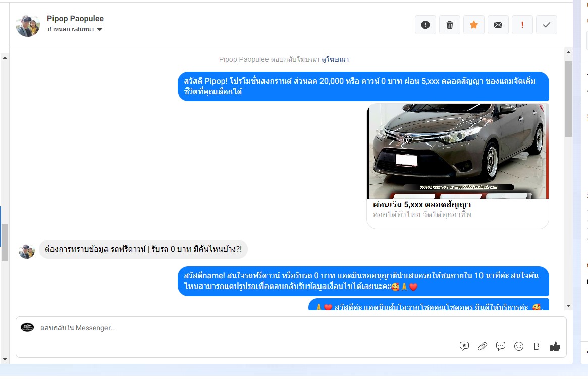Viewport: 588px width, 383px height.
Task: Toggle the orange star follow-up icon
Action: click(x=474, y=25)
